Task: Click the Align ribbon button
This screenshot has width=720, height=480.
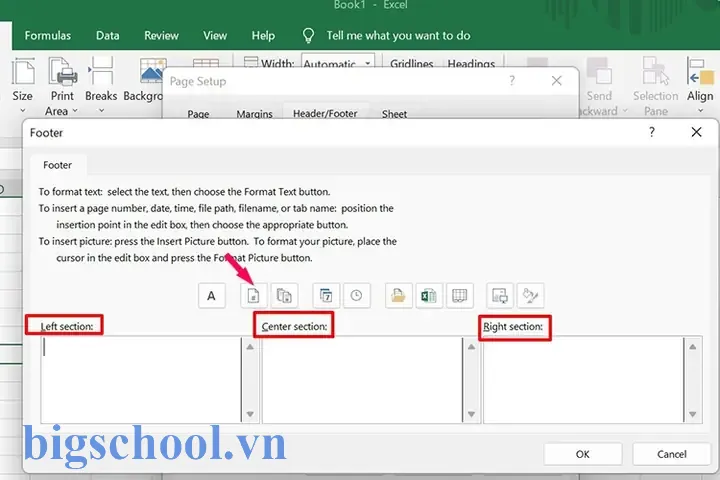Action: coord(700,85)
